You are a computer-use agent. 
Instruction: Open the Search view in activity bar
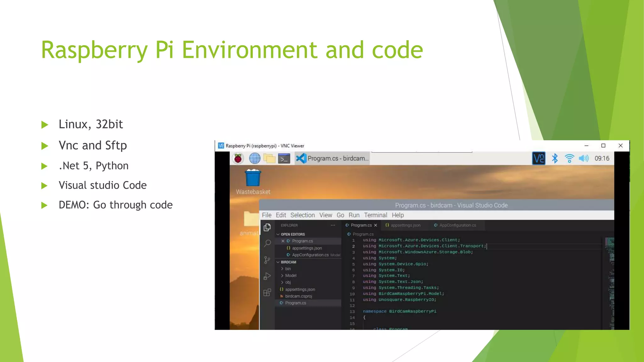(267, 243)
